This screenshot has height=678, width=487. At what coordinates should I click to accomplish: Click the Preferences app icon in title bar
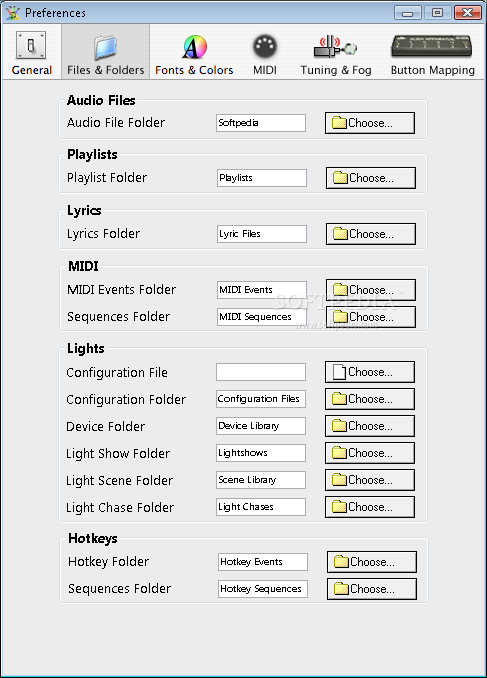[13, 13]
